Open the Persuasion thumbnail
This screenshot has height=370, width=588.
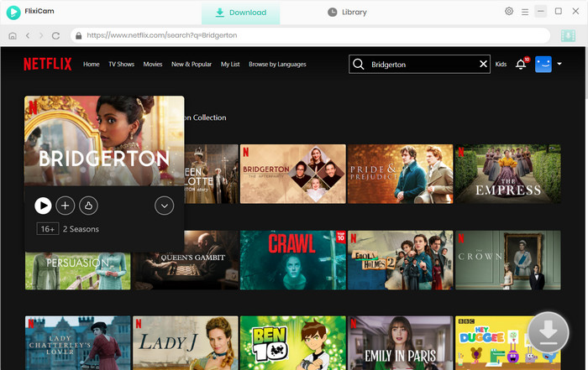77,271
